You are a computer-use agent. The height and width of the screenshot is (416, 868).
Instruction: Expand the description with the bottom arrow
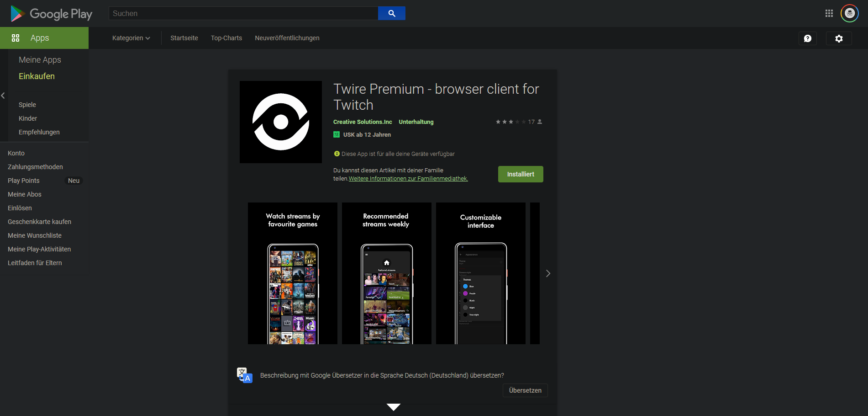tap(393, 407)
